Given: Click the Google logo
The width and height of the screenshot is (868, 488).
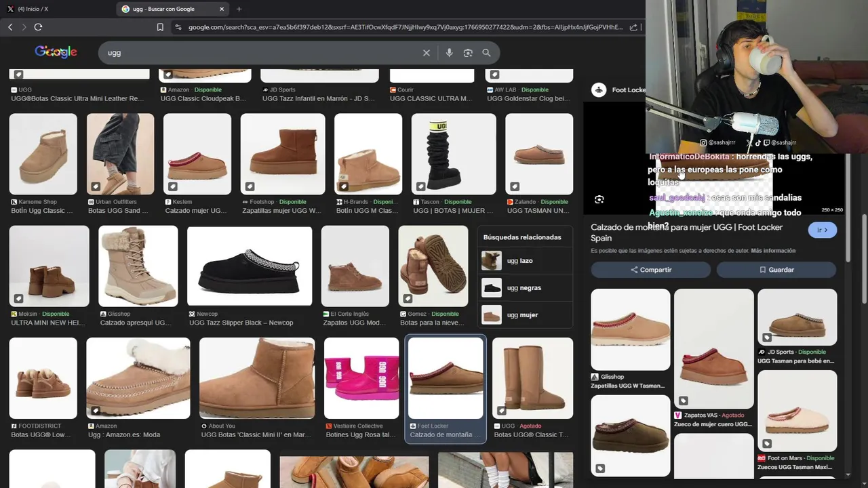Looking at the screenshot, I should 56,52.
